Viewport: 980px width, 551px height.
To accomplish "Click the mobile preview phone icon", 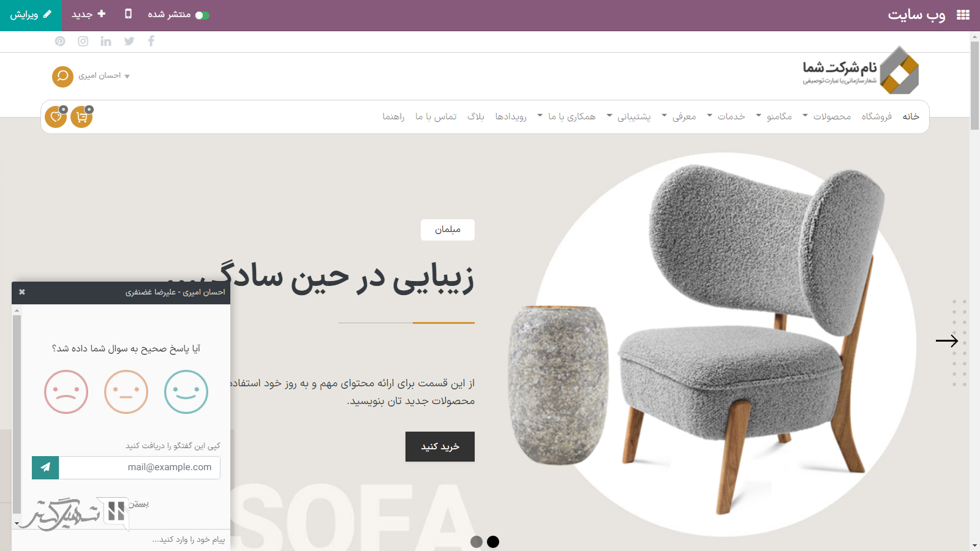I will point(128,13).
